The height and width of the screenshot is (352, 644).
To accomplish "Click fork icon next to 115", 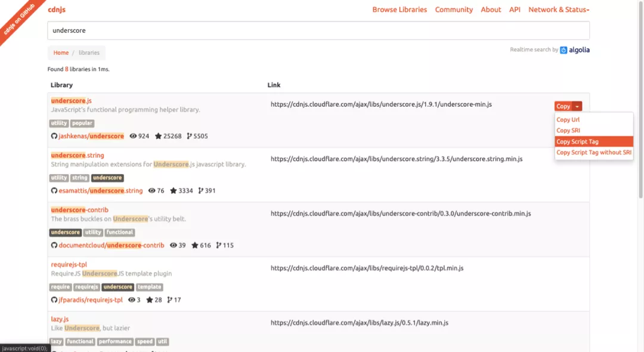I will tap(219, 245).
